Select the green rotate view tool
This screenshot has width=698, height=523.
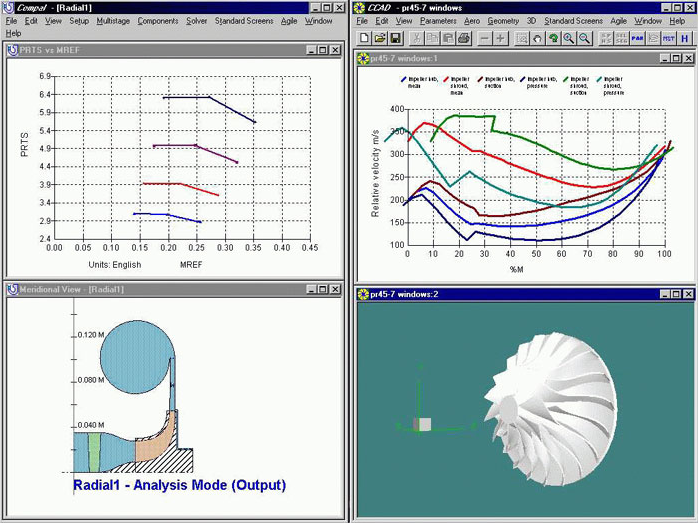click(x=553, y=38)
